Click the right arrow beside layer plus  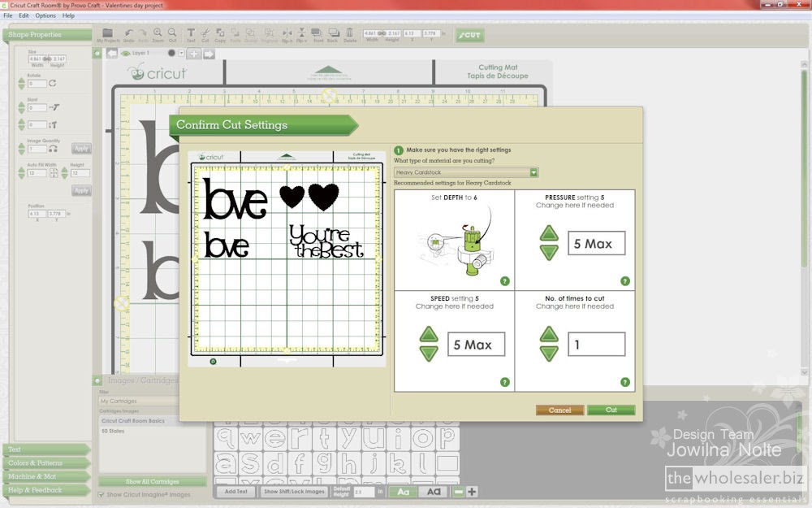point(209,54)
